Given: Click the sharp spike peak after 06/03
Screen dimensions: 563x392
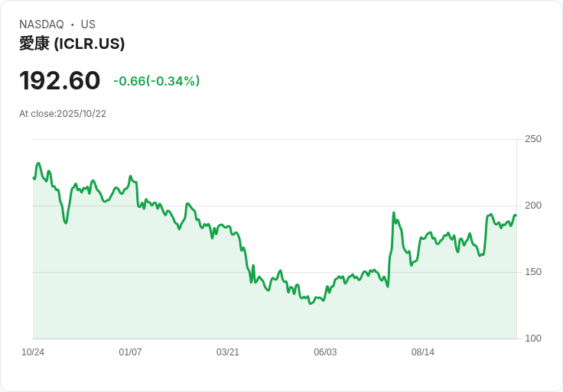Looking at the screenshot, I should (393, 213).
